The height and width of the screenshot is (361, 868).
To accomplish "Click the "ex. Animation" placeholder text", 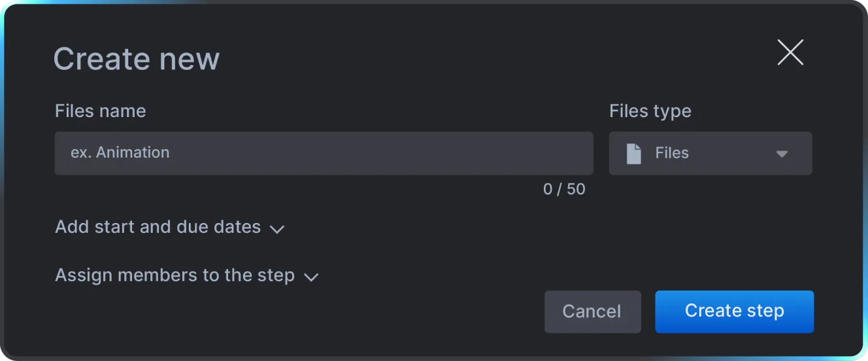I will click(x=120, y=153).
